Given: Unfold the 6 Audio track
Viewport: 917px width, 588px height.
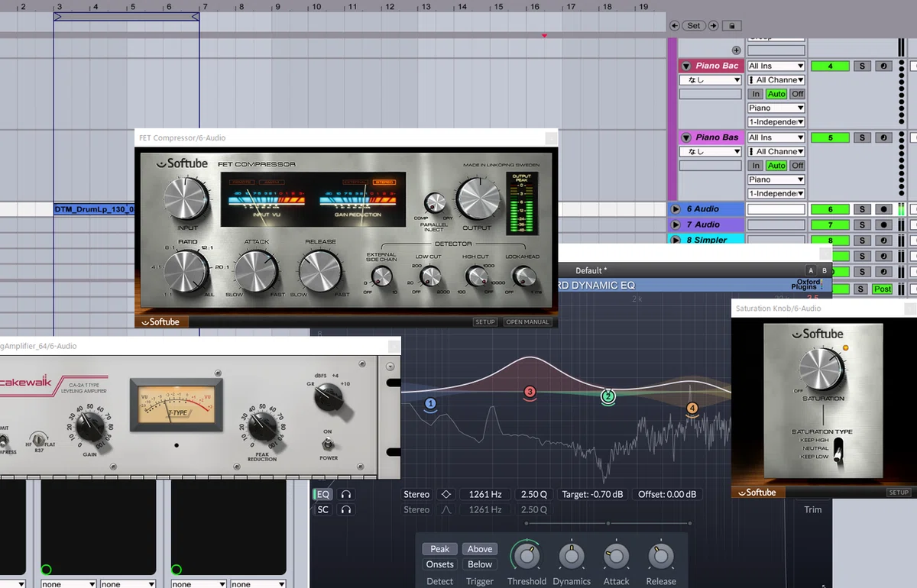Looking at the screenshot, I should coord(676,209).
